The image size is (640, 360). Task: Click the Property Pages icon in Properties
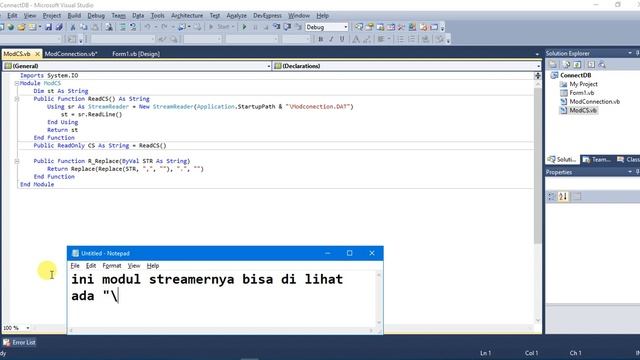point(577,197)
